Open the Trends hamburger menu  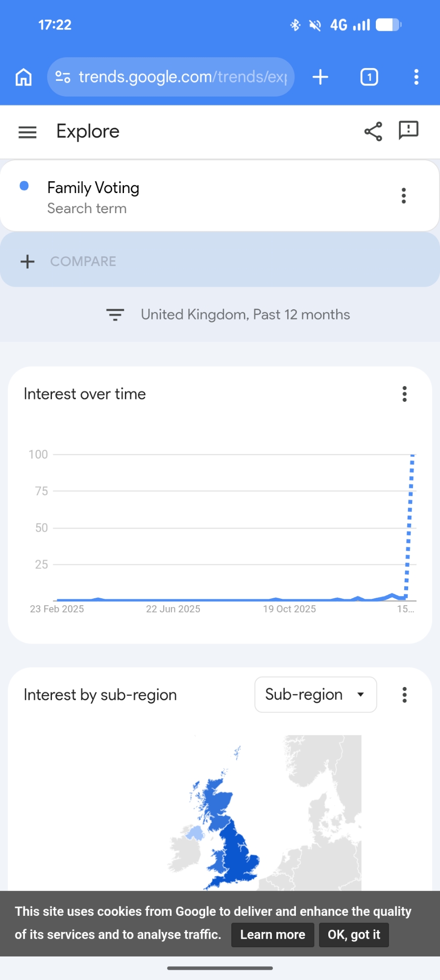click(x=27, y=132)
